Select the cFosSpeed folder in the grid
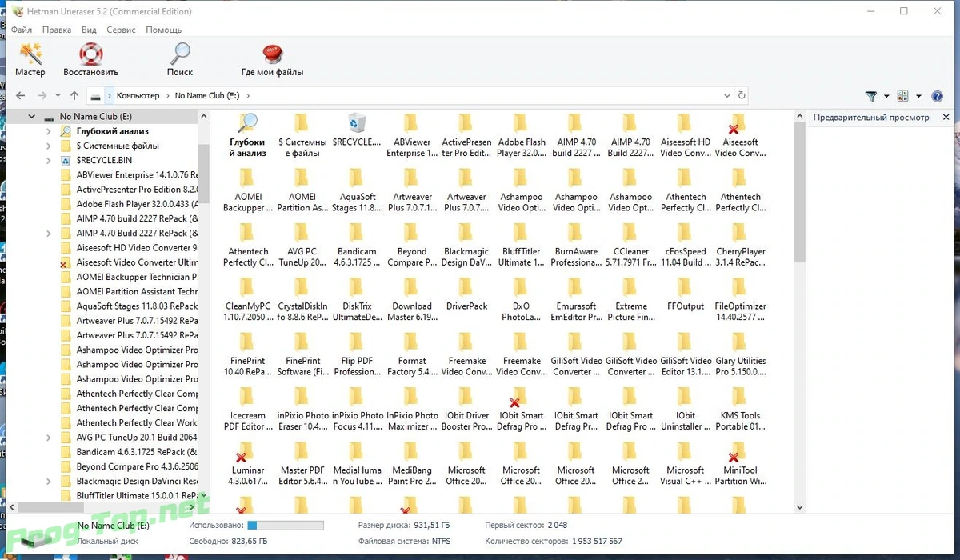 pos(686,245)
